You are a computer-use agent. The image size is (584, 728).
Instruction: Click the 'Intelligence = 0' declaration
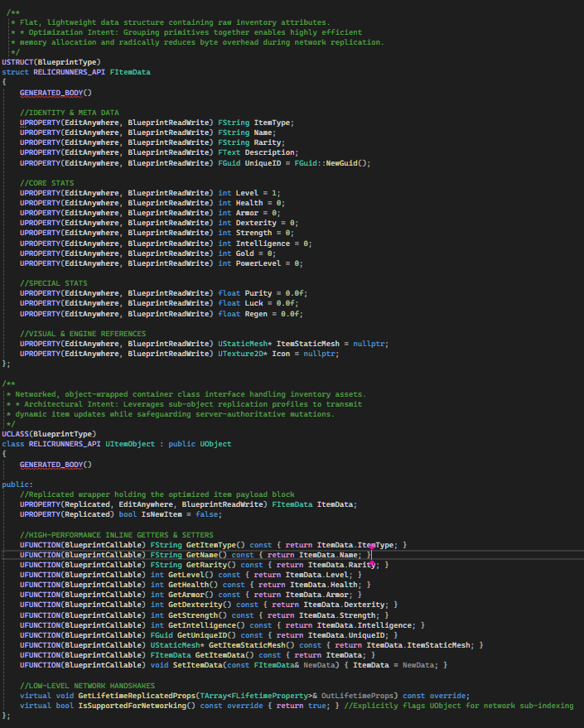click(272, 243)
